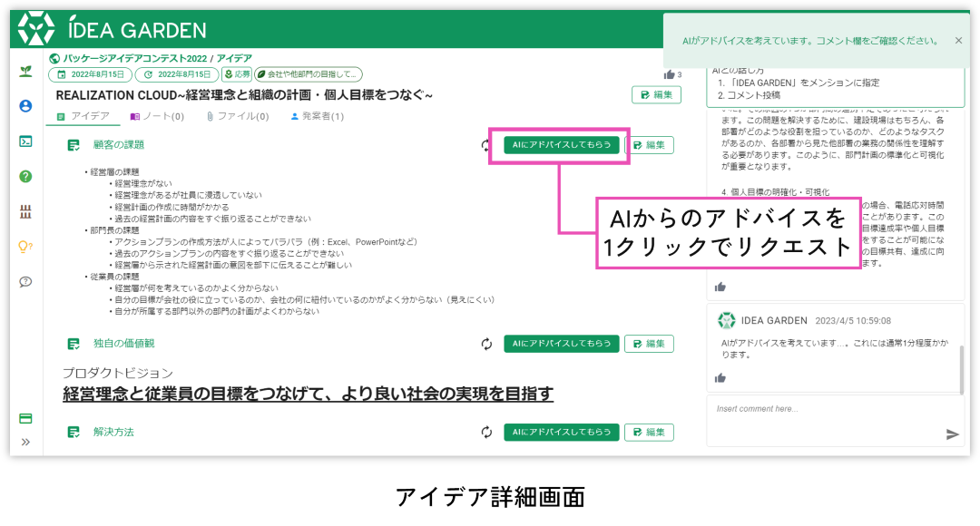Request AI advice for 独自の価値観
Screen dimensions: 980x526
562,344
